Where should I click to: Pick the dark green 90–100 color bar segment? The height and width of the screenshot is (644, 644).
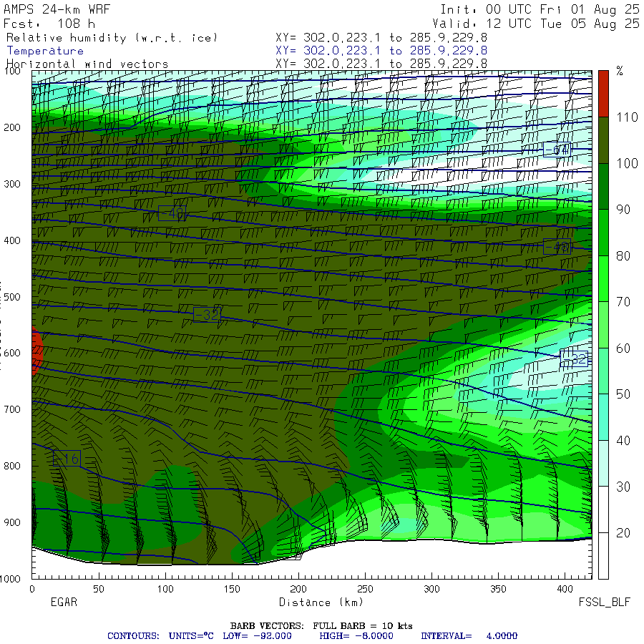pyautogui.click(x=603, y=187)
